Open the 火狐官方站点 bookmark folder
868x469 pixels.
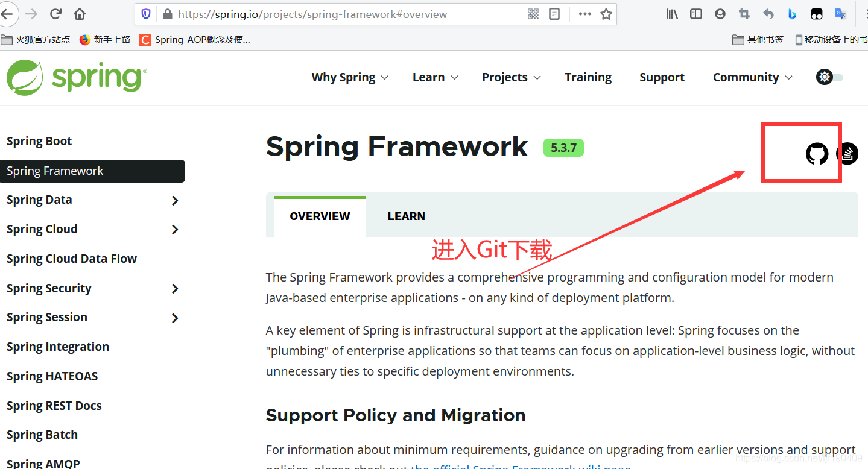tap(36, 40)
